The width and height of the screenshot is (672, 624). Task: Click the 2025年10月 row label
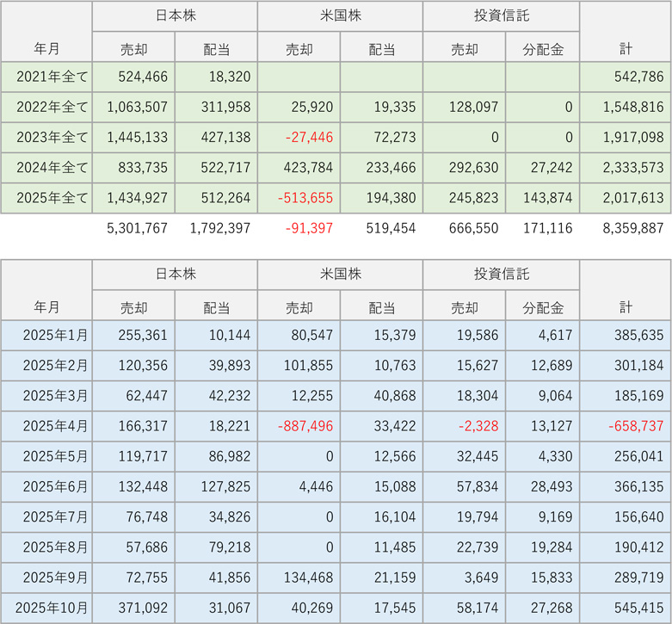point(47,608)
